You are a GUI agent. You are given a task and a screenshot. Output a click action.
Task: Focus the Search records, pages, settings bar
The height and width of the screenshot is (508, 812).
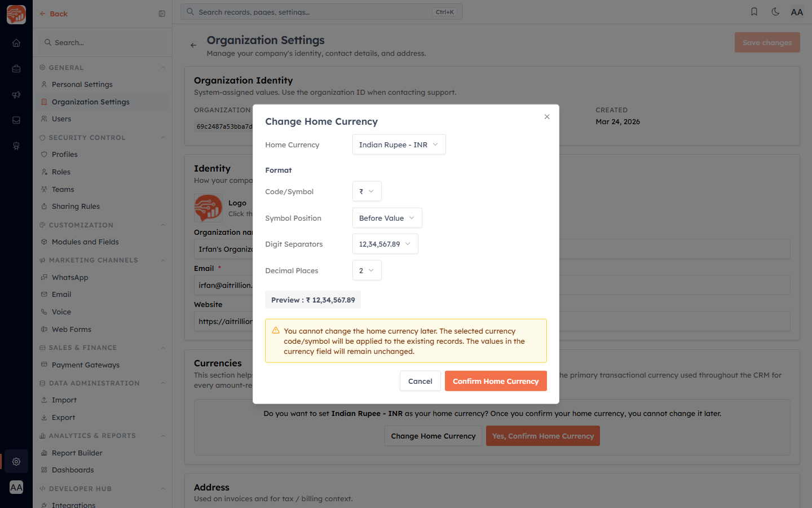[321, 12]
